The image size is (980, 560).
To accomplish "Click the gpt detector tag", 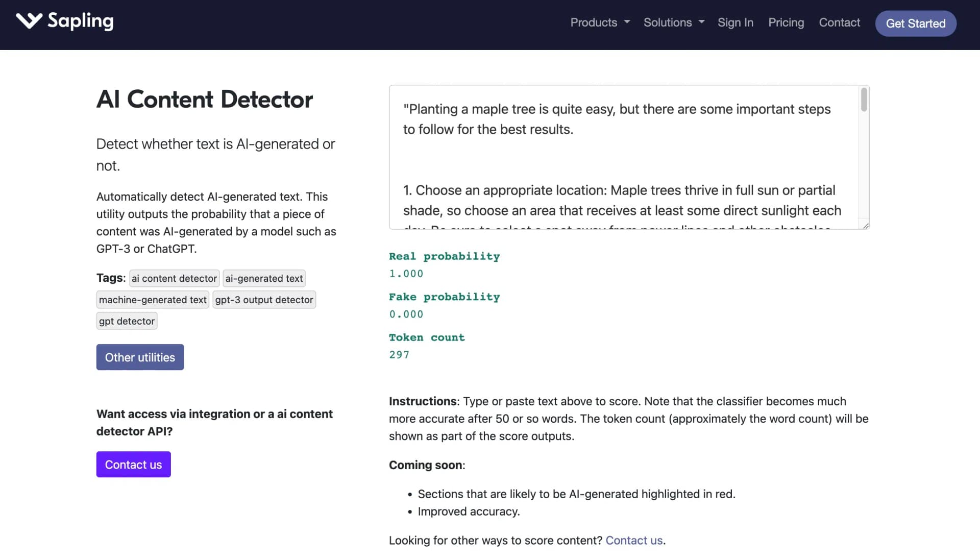I will (126, 321).
